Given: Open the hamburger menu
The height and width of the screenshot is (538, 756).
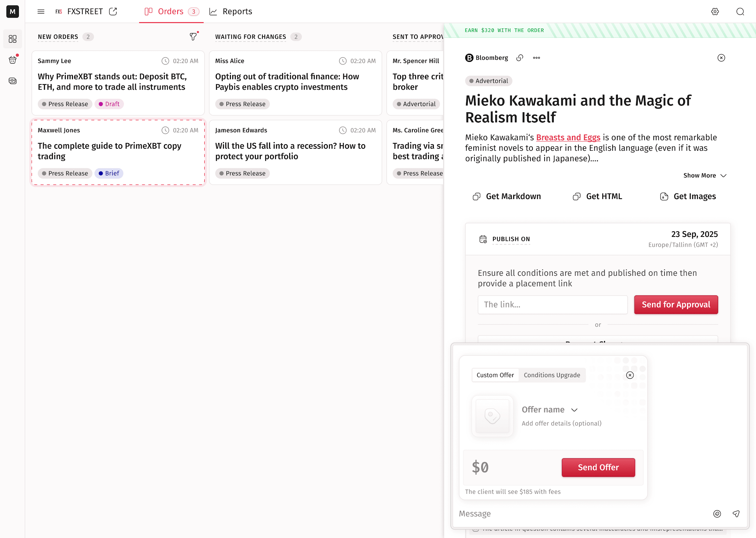Looking at the screenshot, I should (x=41, y=11).
